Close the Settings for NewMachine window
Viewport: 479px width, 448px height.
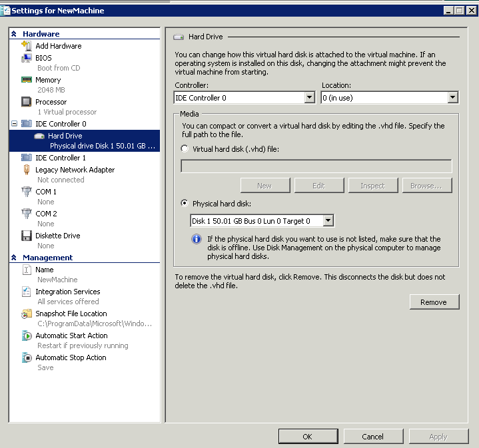coord(472,11)
